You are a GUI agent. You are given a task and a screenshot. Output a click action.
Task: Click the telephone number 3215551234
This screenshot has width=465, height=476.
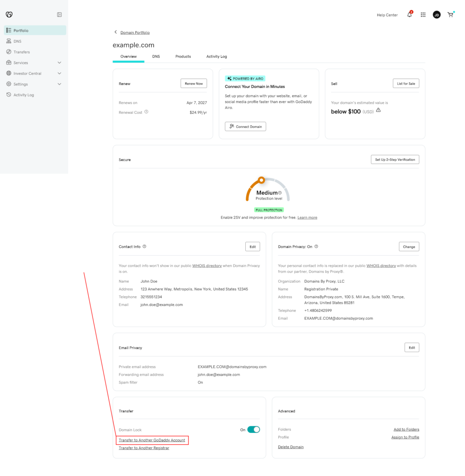[x=151, y=297]
